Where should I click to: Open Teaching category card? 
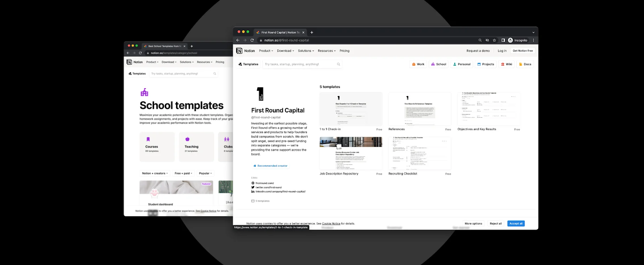click(196, 147)
